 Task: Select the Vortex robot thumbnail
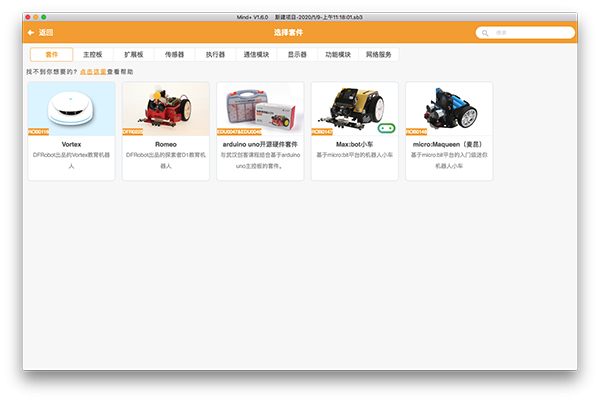point(72,109)
